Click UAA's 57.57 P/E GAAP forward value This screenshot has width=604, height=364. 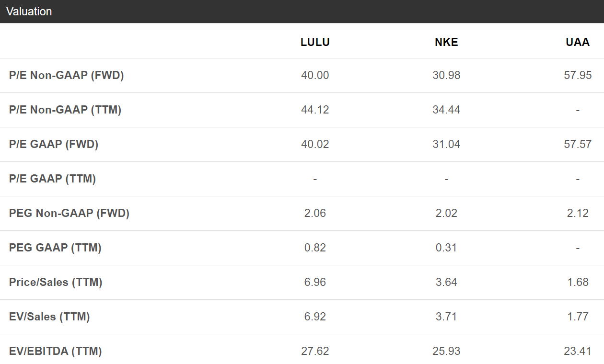click(578, 144)
